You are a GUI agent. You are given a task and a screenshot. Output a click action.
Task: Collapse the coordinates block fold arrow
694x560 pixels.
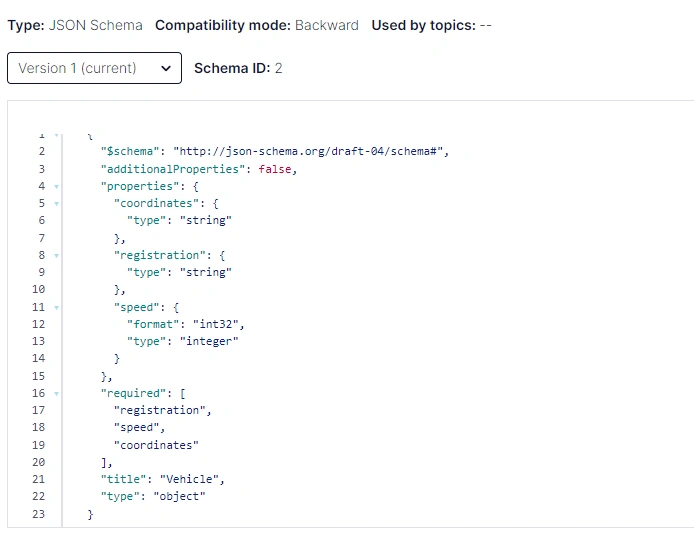(56, 204)
